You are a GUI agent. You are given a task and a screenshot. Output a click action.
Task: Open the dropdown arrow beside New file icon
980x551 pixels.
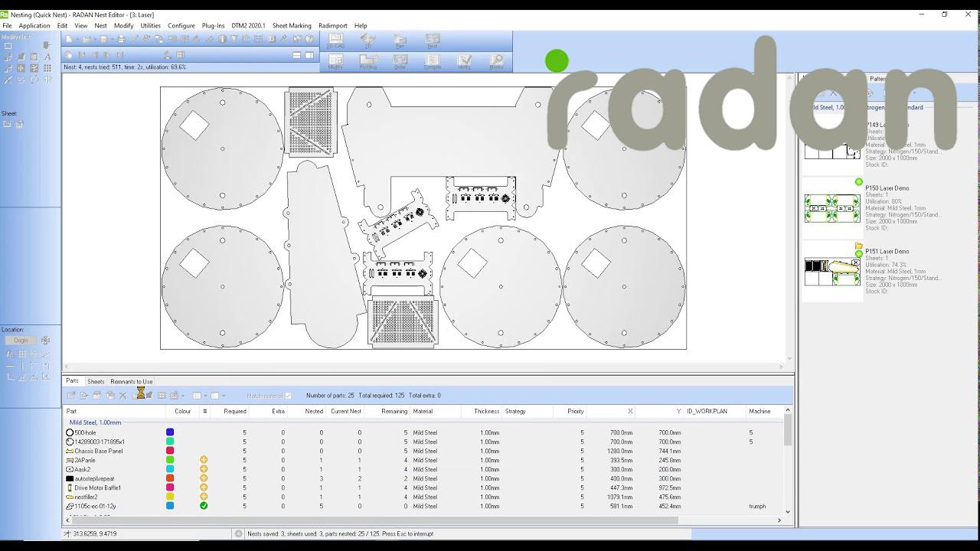(x=77, y=39)
